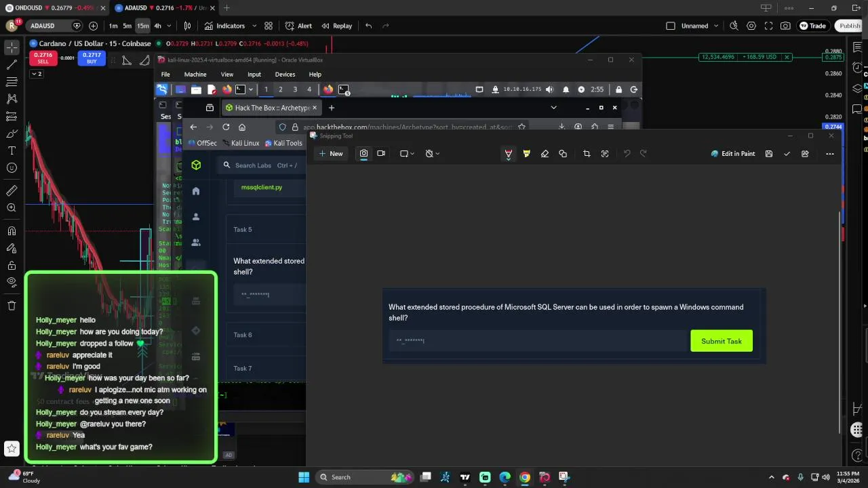Click the Snipping Tool text actions icon
Screen dimensions: 868x488
click(605, 154)
